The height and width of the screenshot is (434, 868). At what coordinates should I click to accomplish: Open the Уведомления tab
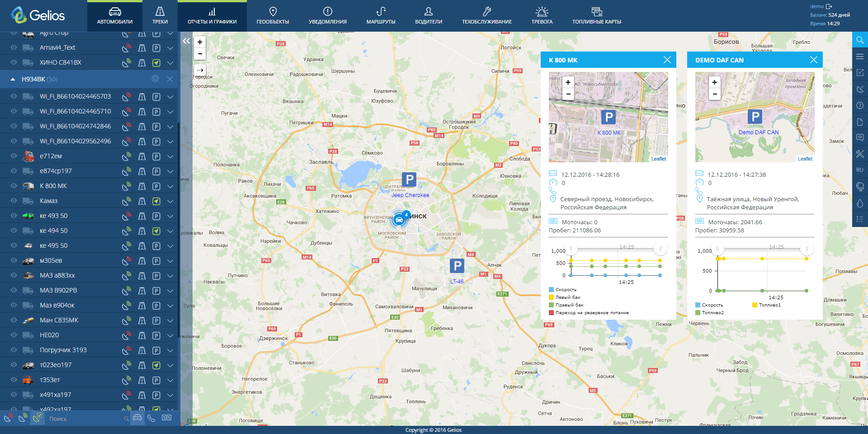click(x=328, y=16)
